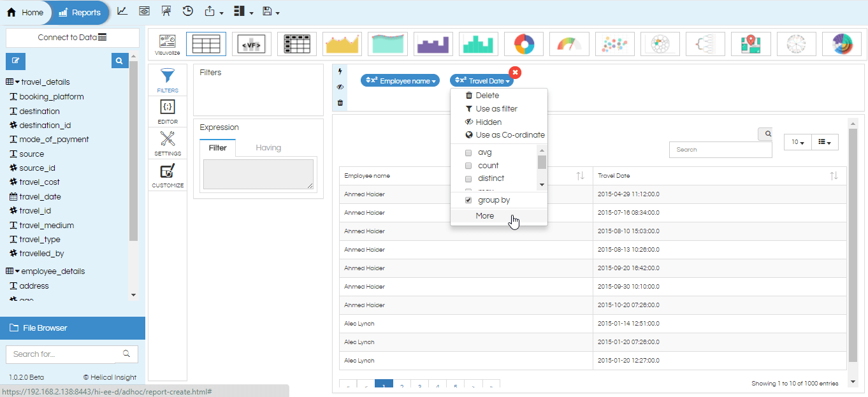Viewport: 868px width, 397px height.
Task: Switch to the Filter expression tab
Action: click(218, 148)
